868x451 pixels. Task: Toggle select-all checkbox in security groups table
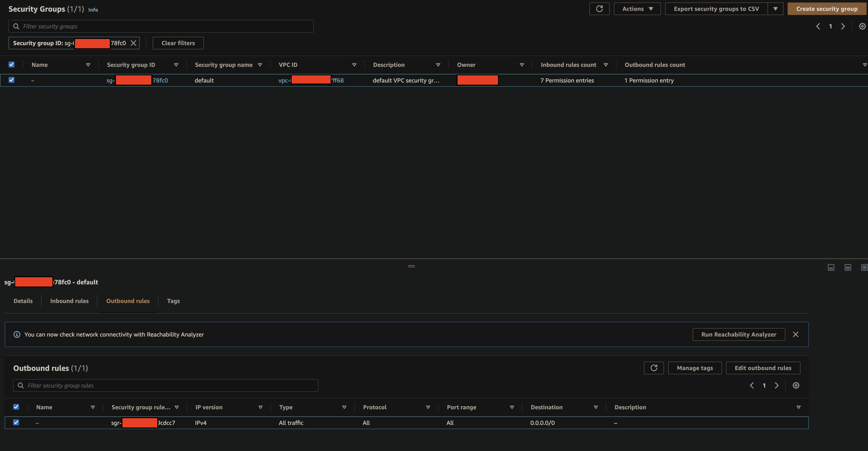[11, 64]
